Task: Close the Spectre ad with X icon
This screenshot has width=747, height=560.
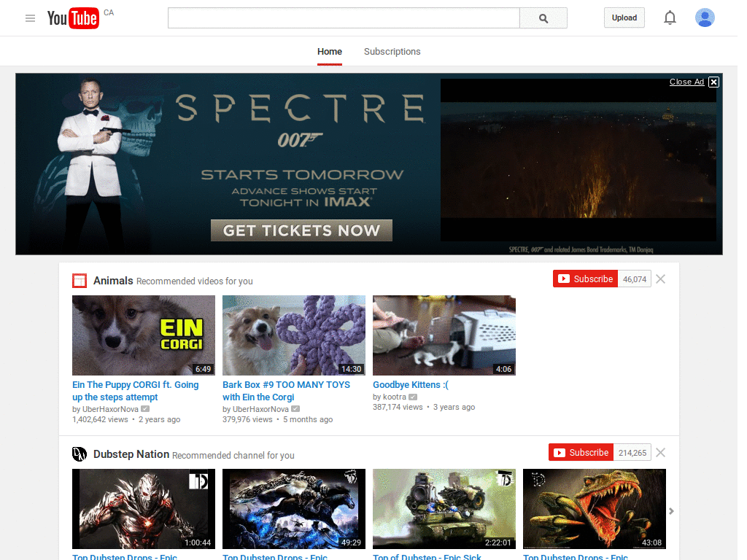Action: click(x=713, y=82)
